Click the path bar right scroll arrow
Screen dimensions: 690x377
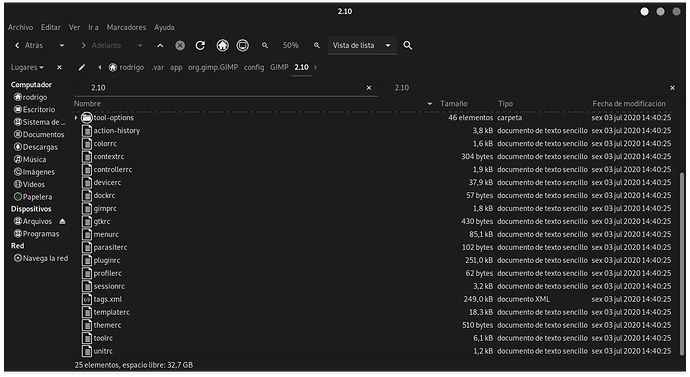[316, 67]
